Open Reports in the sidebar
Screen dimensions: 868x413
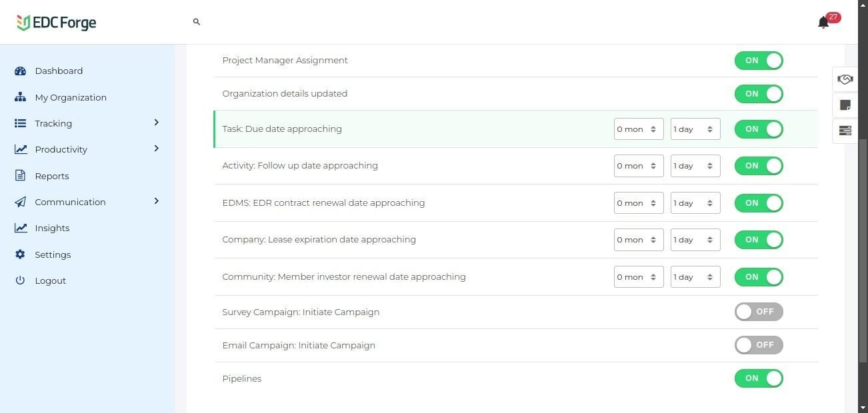click(51, 176)
